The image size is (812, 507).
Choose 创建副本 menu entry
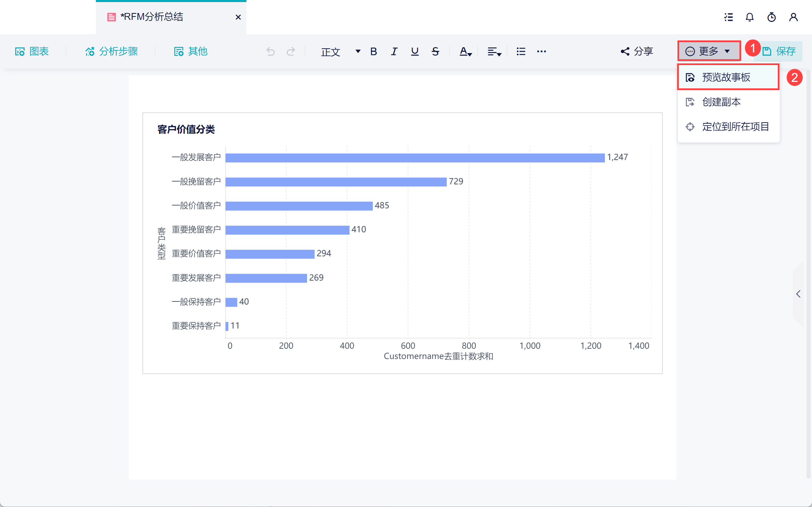pos(721,102)
